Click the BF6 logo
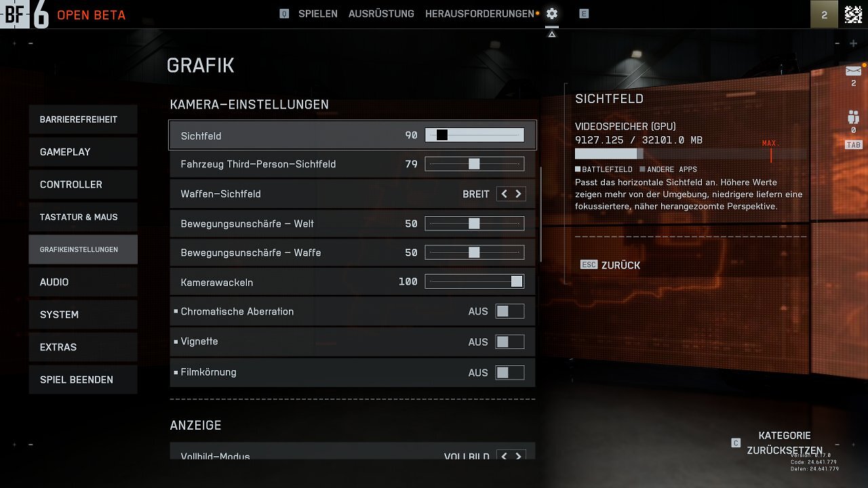 click(25, 14)
